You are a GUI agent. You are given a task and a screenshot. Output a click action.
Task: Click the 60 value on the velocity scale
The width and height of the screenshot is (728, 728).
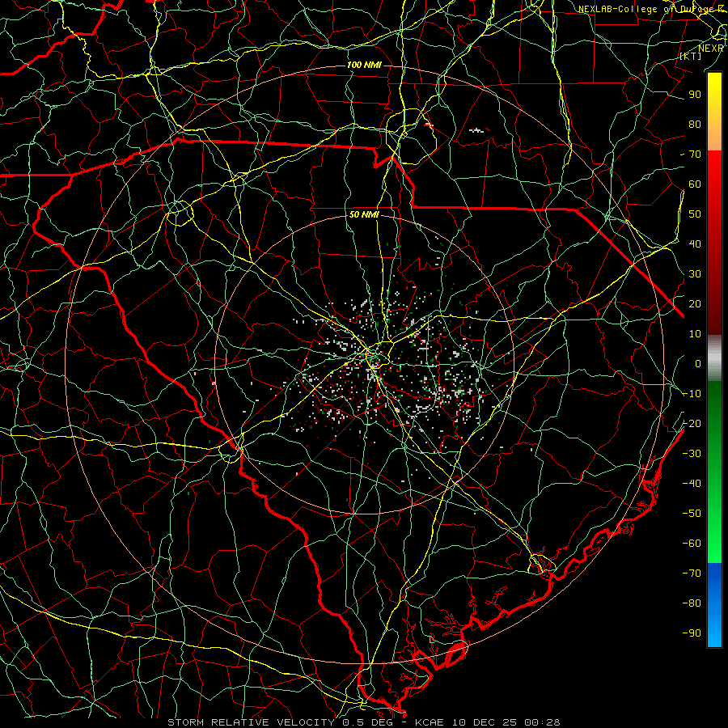point(695,184)
